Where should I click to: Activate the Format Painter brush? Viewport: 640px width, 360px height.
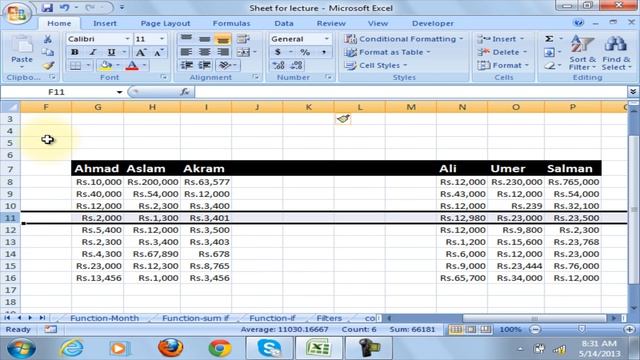pos(48,65)
